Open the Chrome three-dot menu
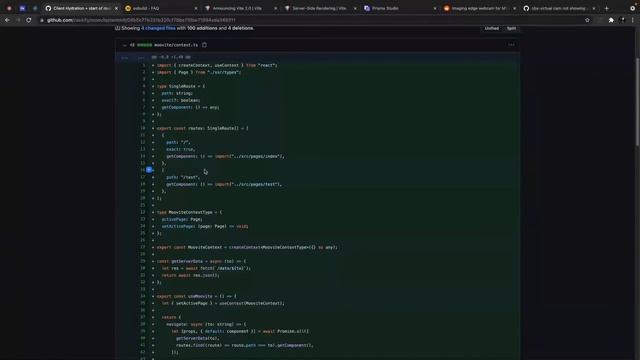The width and height of the screenshot is (640, 360). tap(632, 20)
